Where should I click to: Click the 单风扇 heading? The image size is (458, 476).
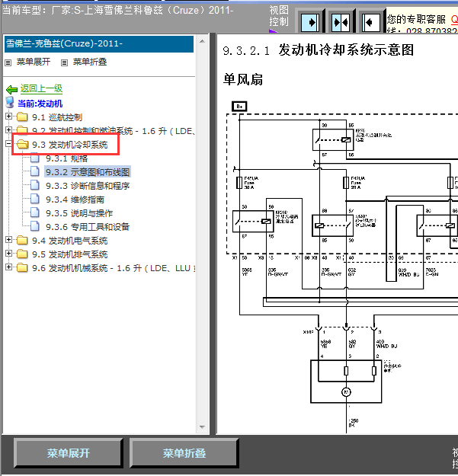[243, 79]
